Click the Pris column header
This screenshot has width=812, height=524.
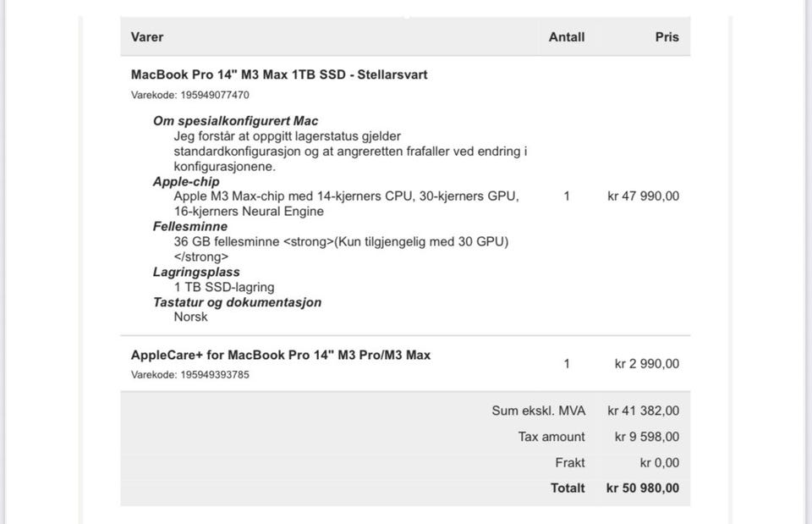click(x=667, y=37)
